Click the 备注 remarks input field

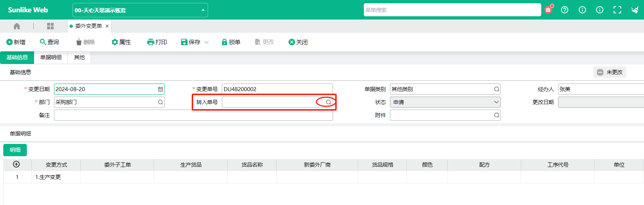pyautogui.click(x=193, y=115)
